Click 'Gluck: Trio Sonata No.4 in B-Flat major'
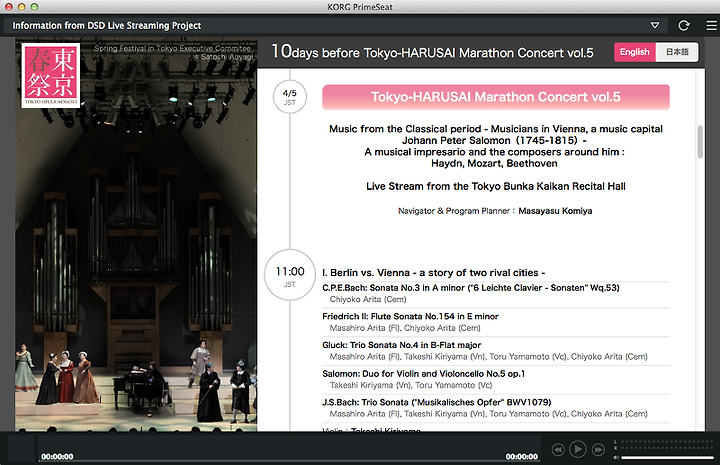This screenshot has height=465, width=720. tap(401, 345)
